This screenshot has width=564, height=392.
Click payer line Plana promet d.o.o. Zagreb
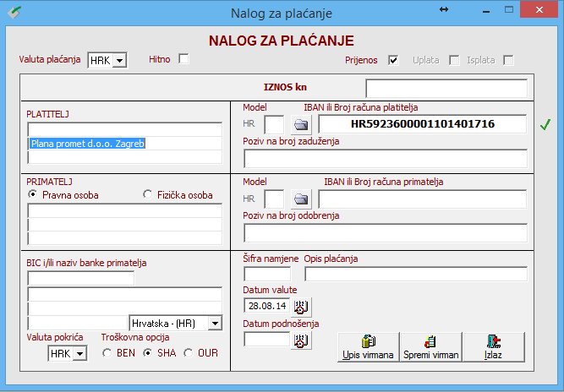[x=125, y=144]
